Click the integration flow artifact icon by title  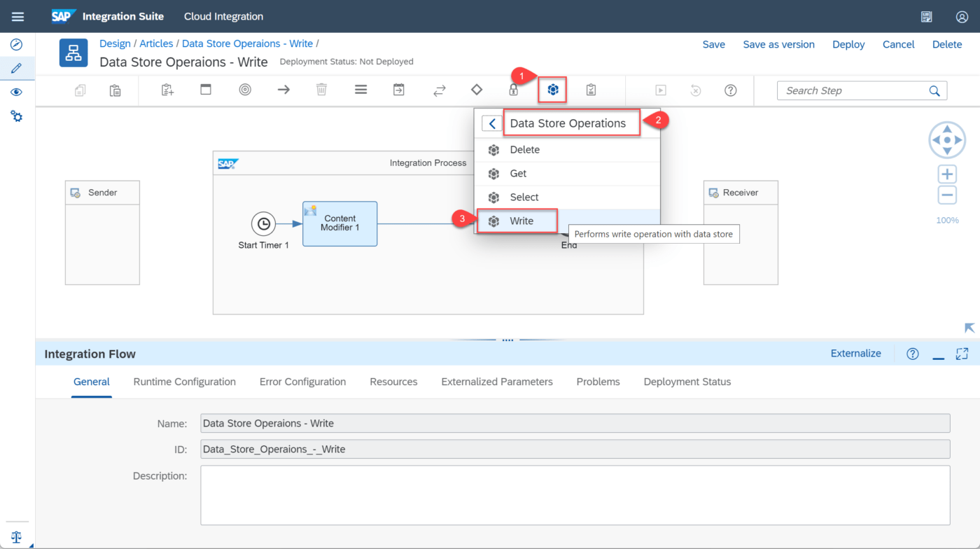coord(73,53)
